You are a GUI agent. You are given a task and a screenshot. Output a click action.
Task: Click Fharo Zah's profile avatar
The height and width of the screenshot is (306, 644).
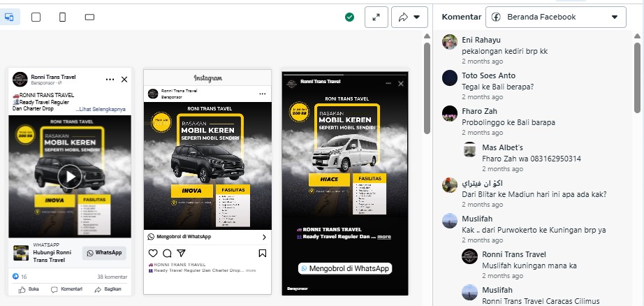tap(450, 113)
